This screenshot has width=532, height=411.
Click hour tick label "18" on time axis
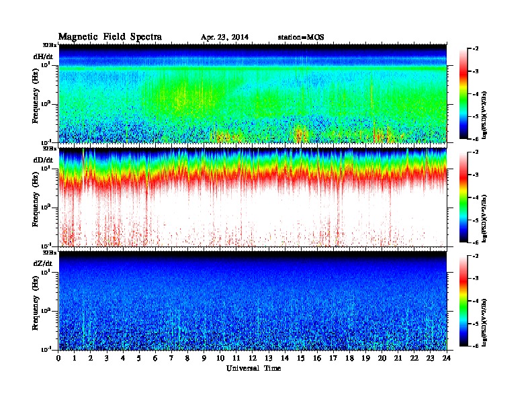coord(350,359)
